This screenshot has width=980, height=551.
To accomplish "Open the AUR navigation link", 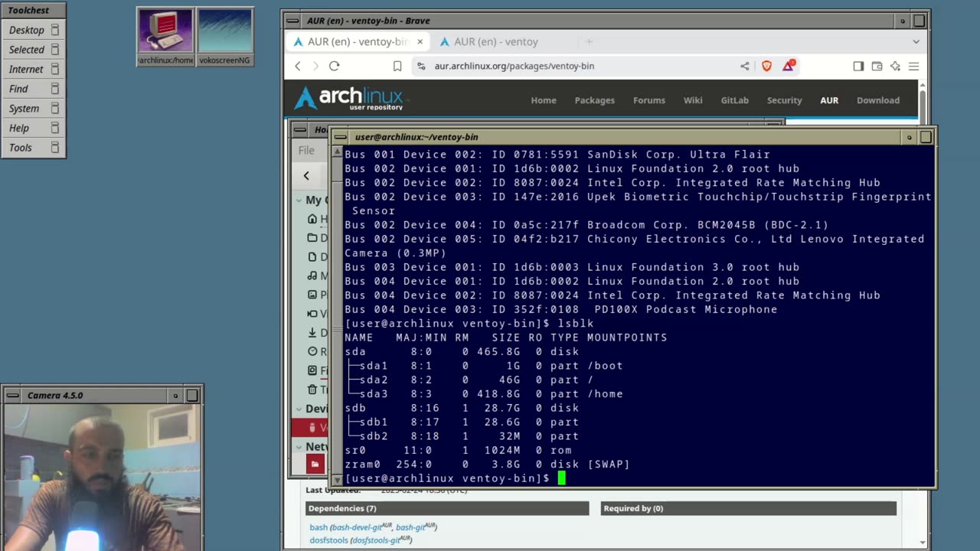I will point(829,100).
